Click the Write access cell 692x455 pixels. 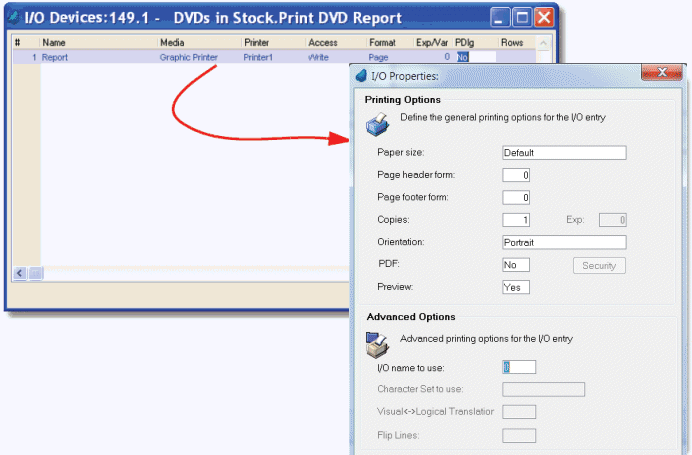pos(318,57)
